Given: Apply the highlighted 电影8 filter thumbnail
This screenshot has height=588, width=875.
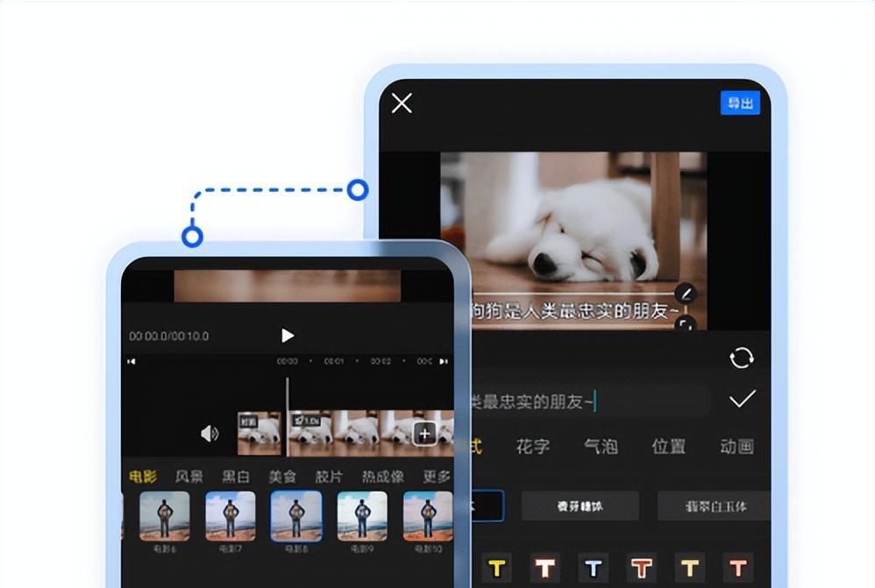Looking at the screenshot, I should click(296, 516).
